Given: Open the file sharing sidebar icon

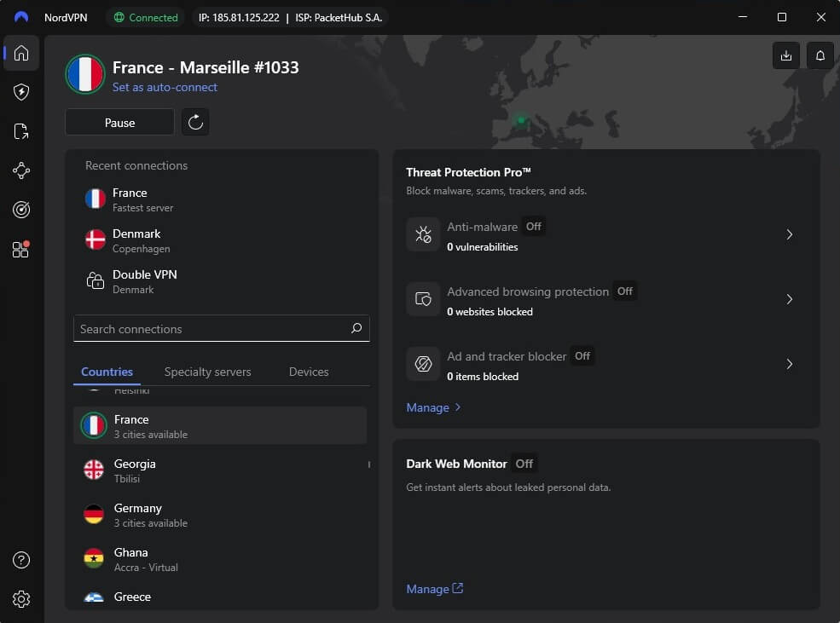Looking at the screenshot, I should [21, 131].
